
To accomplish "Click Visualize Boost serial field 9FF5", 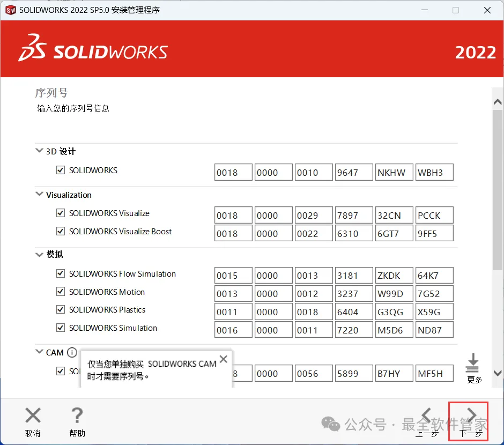I will [434, 233].
